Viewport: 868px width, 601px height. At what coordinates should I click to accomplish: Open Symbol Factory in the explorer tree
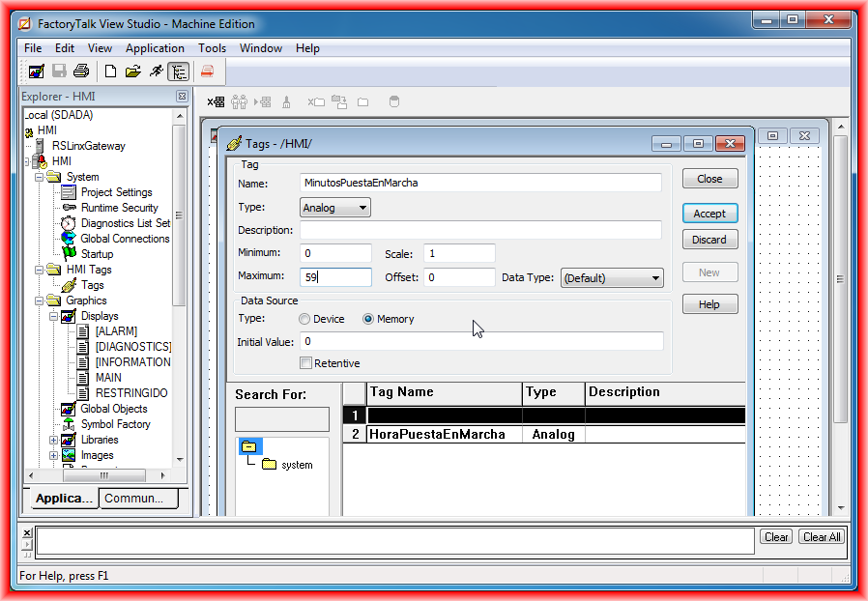(115, 424)
